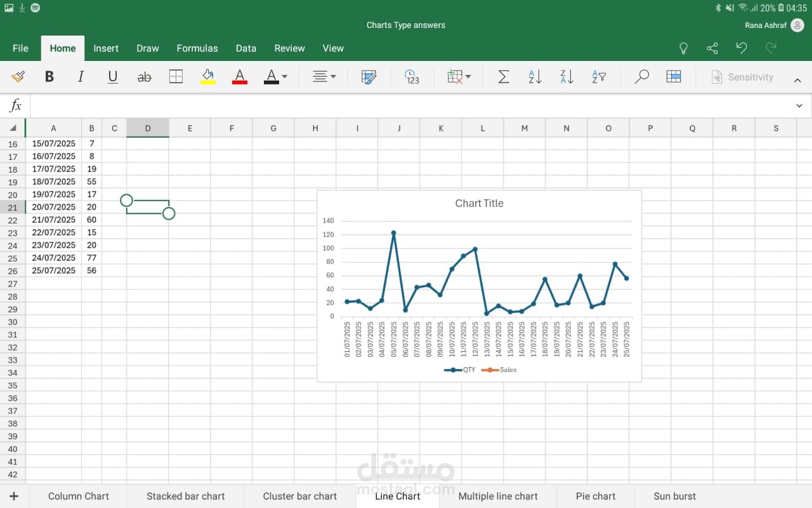
Task: Toggle italic formatting
Action: pyautogui.click(x=81, y=77)
